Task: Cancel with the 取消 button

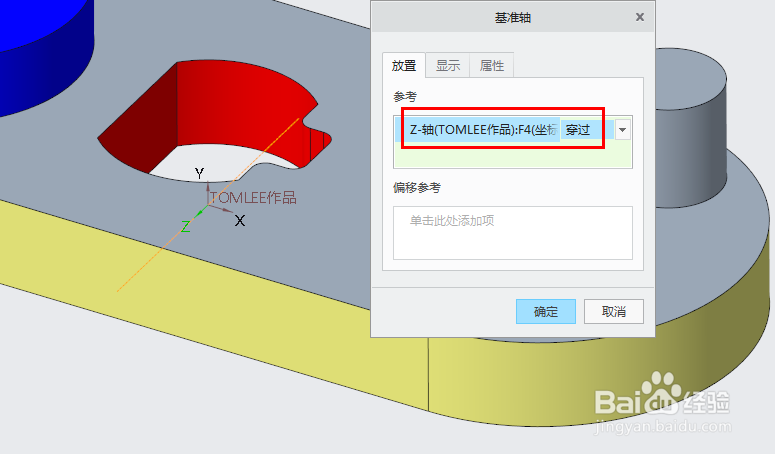Action: 613,312
